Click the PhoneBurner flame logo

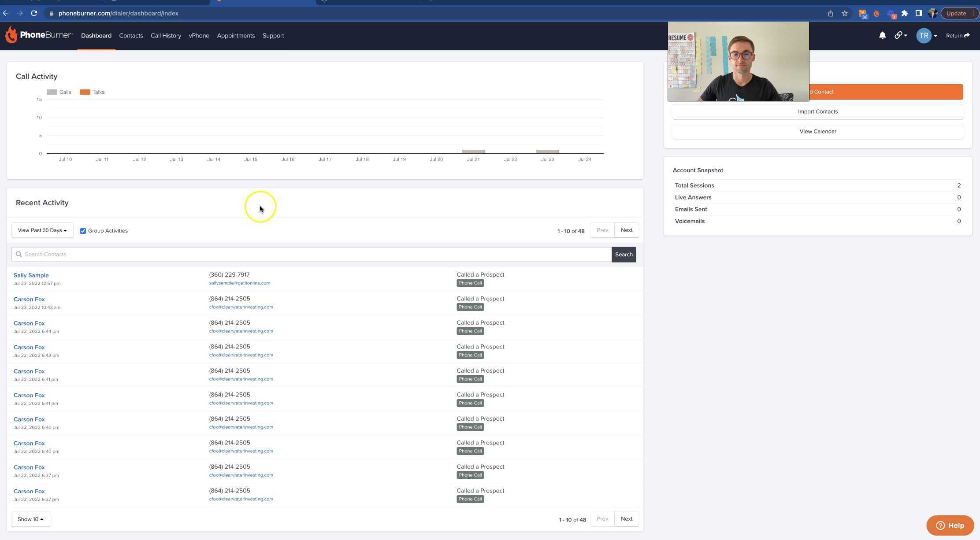point(11,35)
